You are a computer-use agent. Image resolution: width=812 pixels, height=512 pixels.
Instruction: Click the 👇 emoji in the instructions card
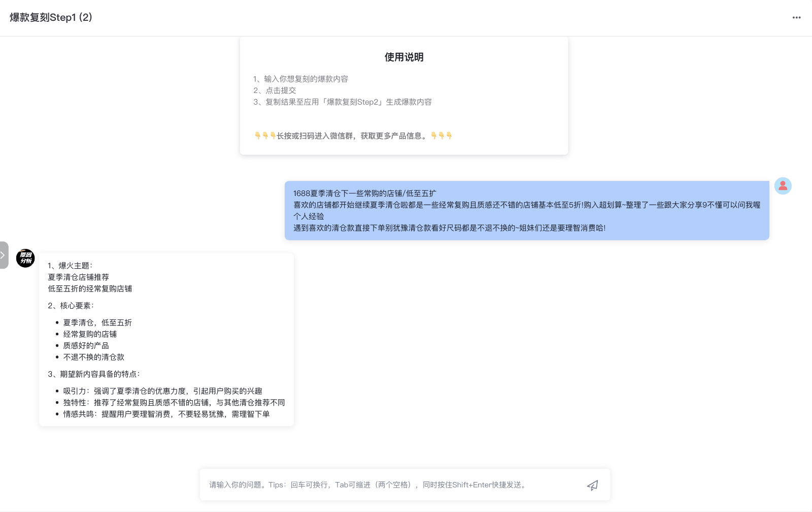tap(258, 135)
